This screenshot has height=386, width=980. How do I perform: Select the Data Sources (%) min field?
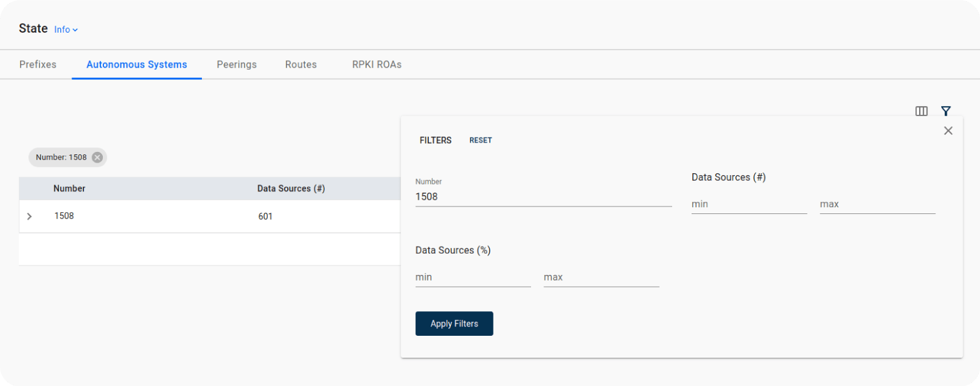click(x=473, y=277)
